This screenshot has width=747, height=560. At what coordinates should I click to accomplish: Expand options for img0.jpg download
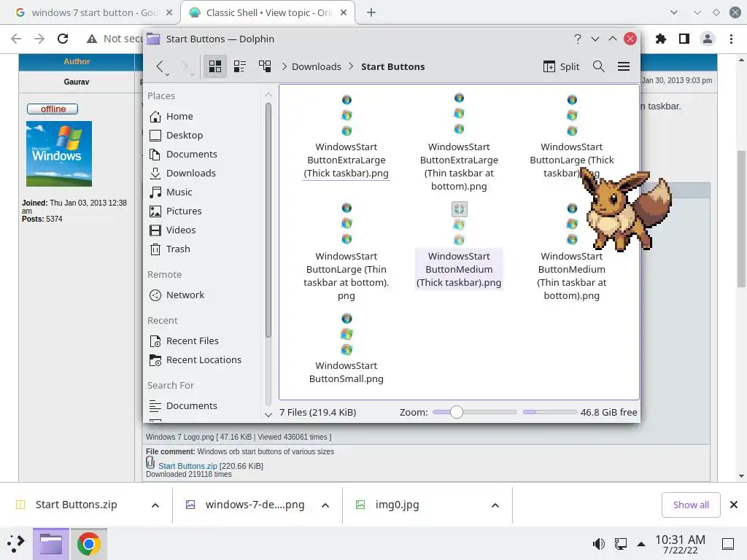point(495,505)
